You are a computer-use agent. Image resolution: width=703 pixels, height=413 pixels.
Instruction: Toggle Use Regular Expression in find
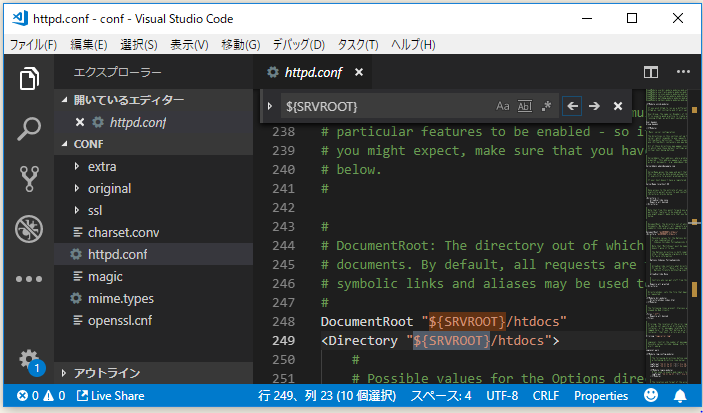546,106
